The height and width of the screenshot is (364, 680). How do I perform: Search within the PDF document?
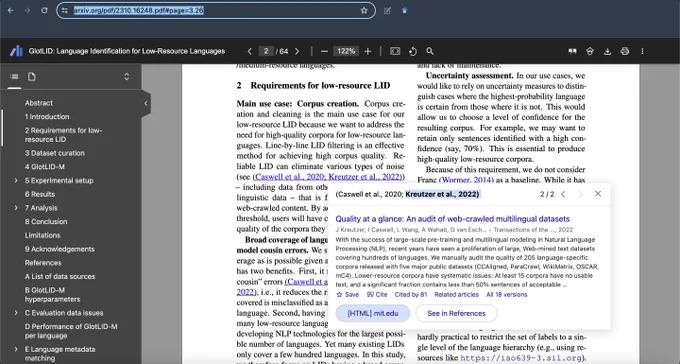click(430, 51)
